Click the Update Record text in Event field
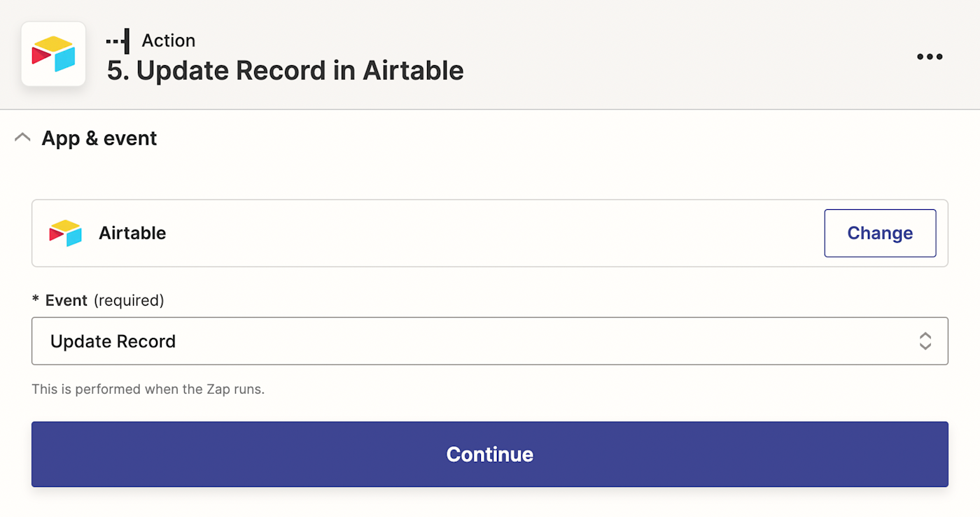 point(113,341)
